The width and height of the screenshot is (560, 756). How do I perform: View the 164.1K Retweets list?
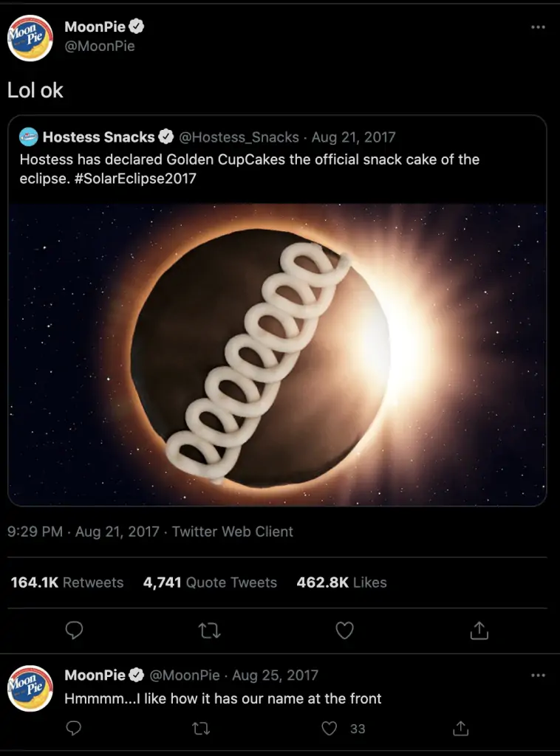[67, 583]
